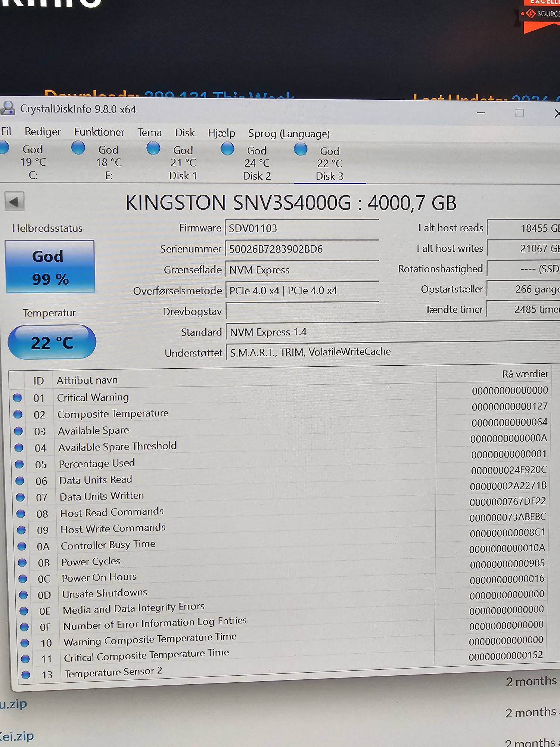560x747 pixels.
Task: Click the CrystalDiskInfo app icon in title bar
Action: (8, 108)
